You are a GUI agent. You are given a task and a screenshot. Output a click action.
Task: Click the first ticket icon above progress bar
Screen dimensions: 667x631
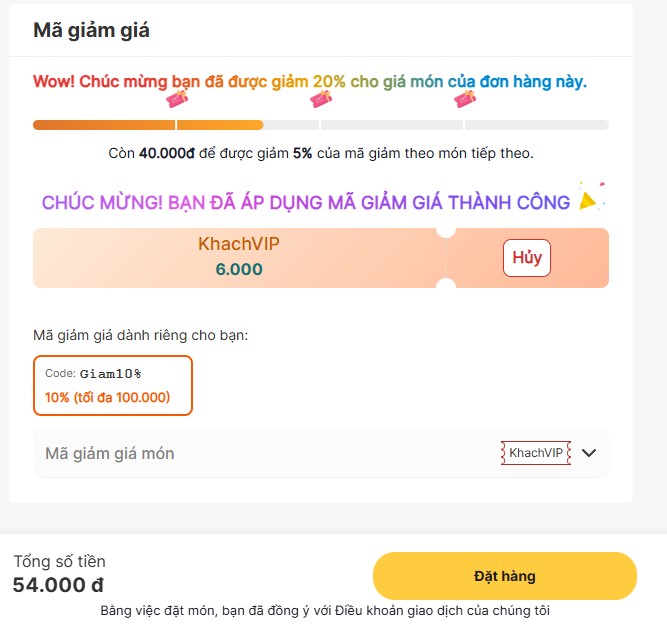pos(177,98)
